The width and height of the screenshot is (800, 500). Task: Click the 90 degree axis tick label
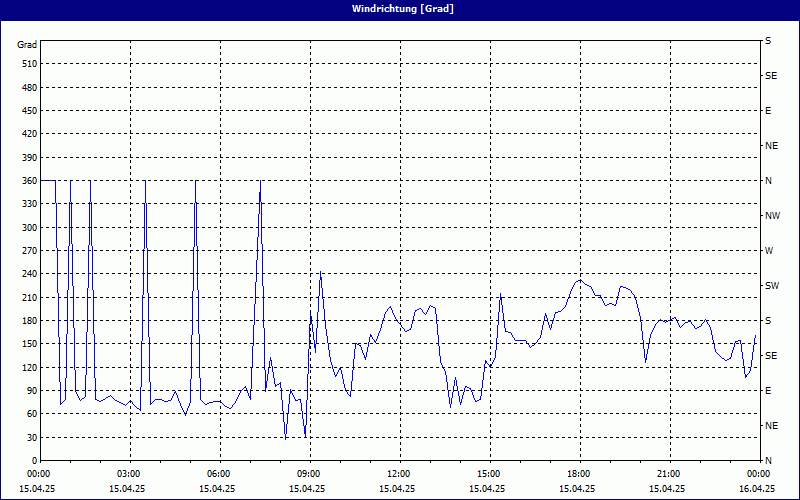31,391
